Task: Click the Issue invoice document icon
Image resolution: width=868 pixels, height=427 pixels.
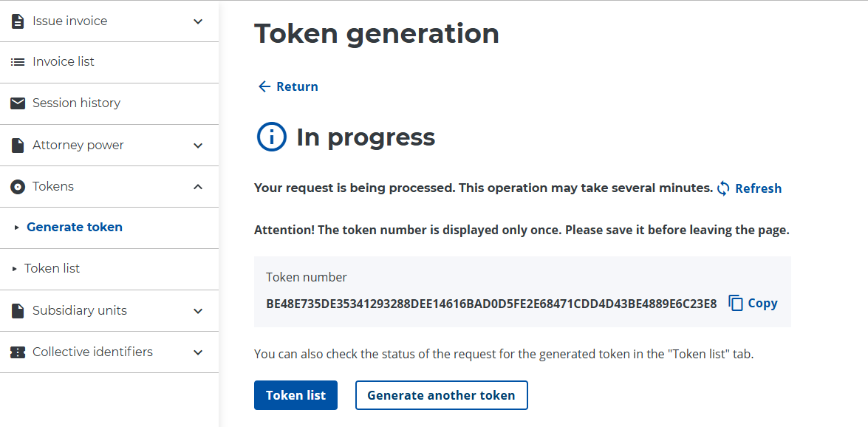Action: 18,21
